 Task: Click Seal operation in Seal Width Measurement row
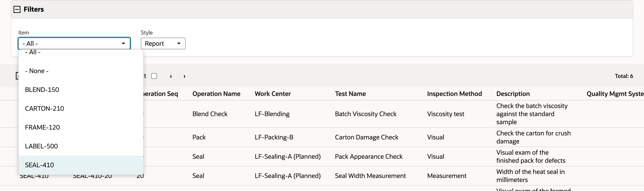(x=198, y=176)
